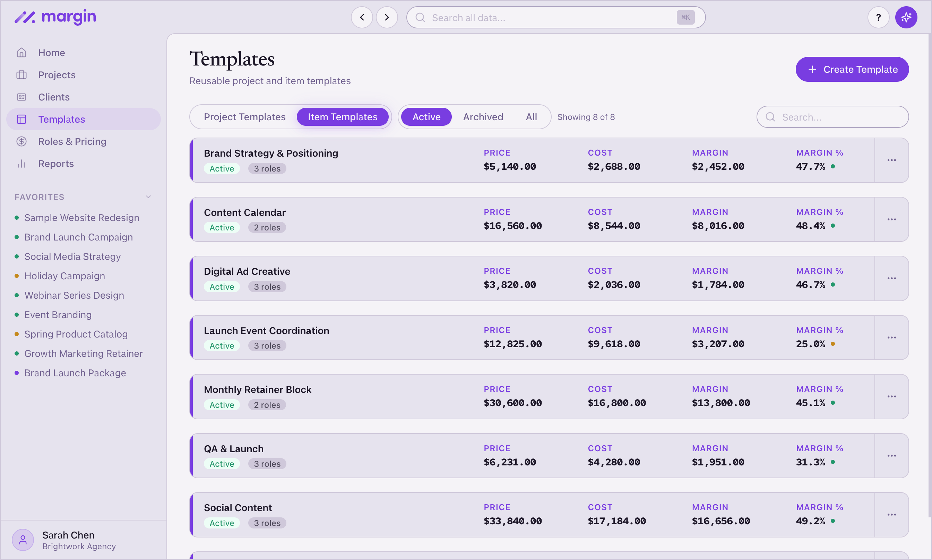Click the Clients card icon

coord(21,97)
